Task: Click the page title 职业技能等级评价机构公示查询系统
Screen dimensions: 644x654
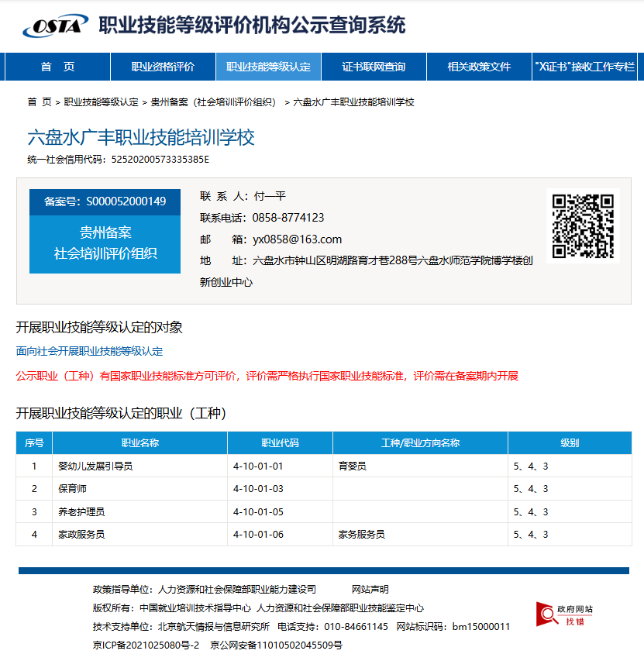Action: pos(252,25)
